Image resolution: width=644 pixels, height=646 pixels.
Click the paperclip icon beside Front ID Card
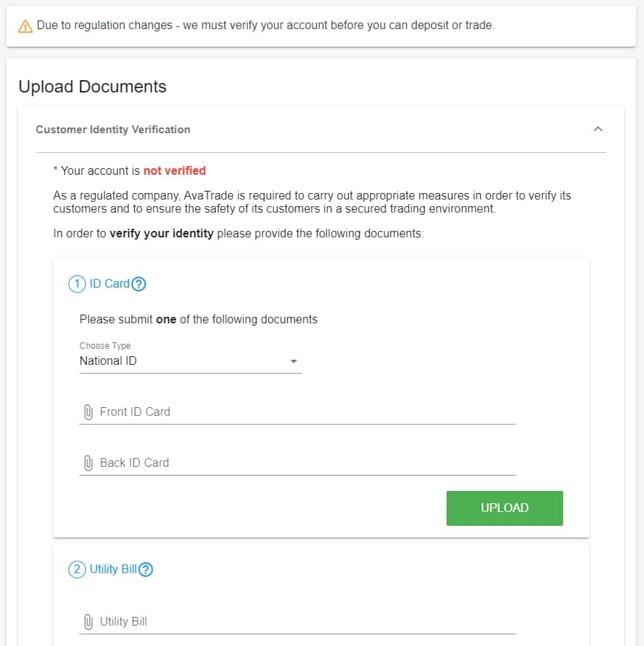88,412
